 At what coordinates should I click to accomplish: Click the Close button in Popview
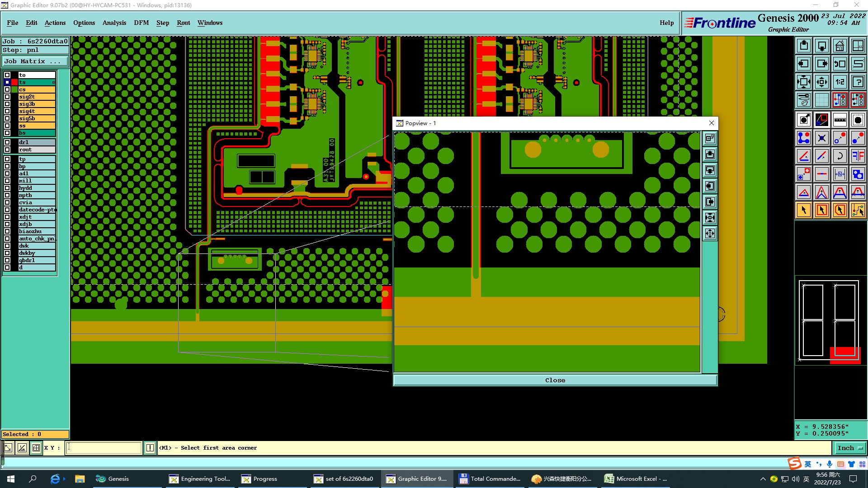(555, 380)
